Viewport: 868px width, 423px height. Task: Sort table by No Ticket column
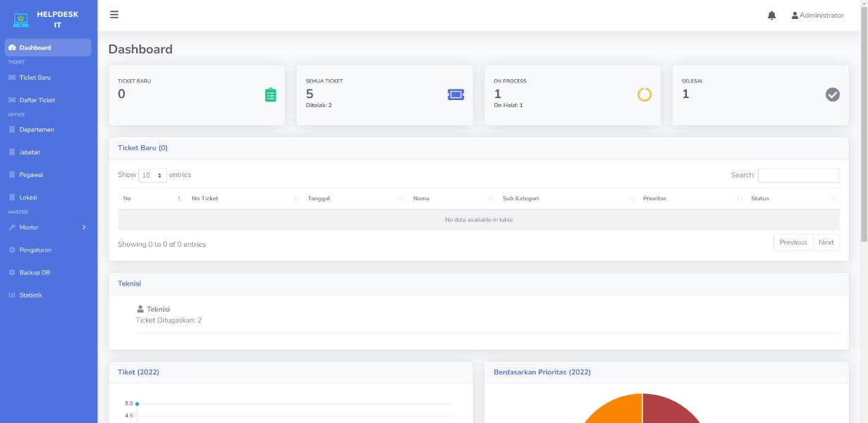pyautogui.click(x=244, y=199)
